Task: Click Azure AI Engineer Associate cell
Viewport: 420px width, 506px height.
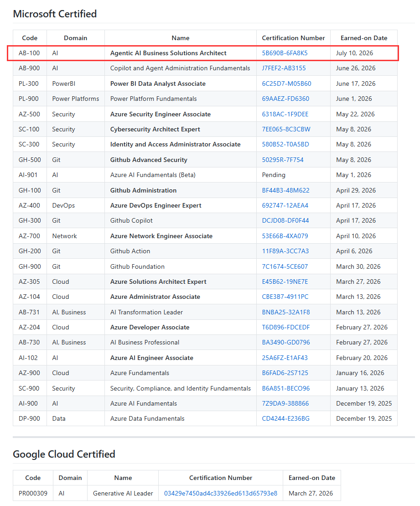Action: point(180,358)
